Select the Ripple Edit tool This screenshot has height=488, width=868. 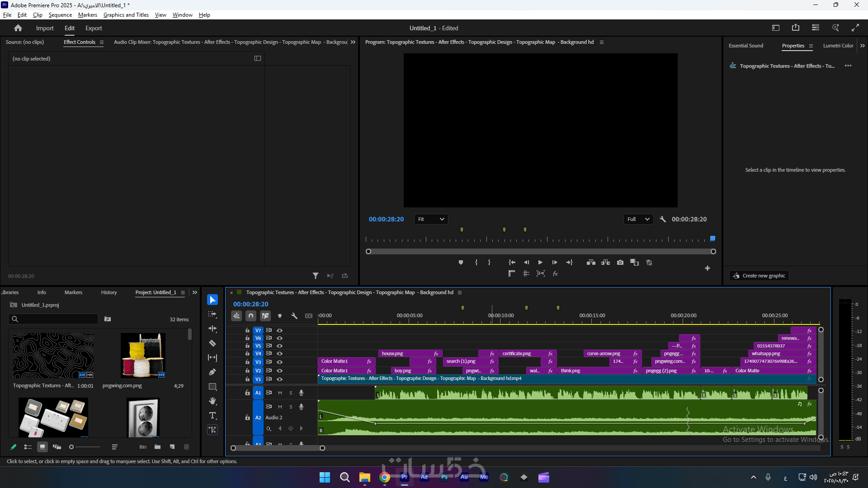tap(212, 329)
